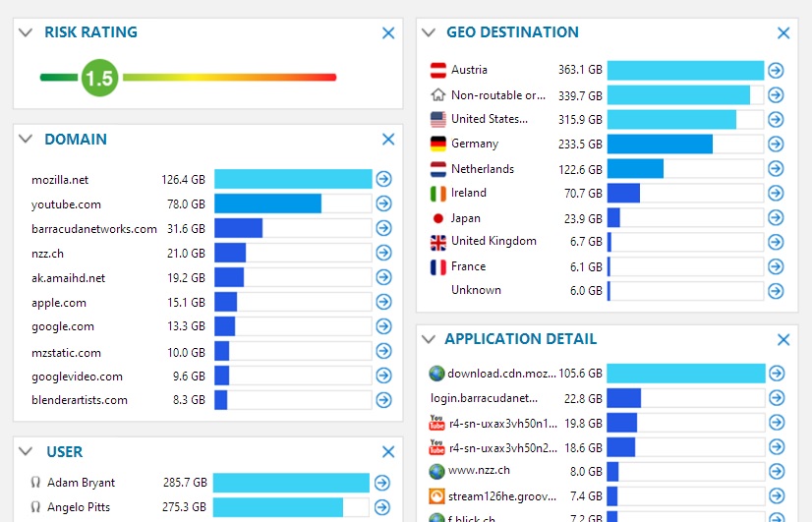This screenshot has height=522, width=812.
Task: Collapse the Application Detail panel
Action: coord(429,339)
